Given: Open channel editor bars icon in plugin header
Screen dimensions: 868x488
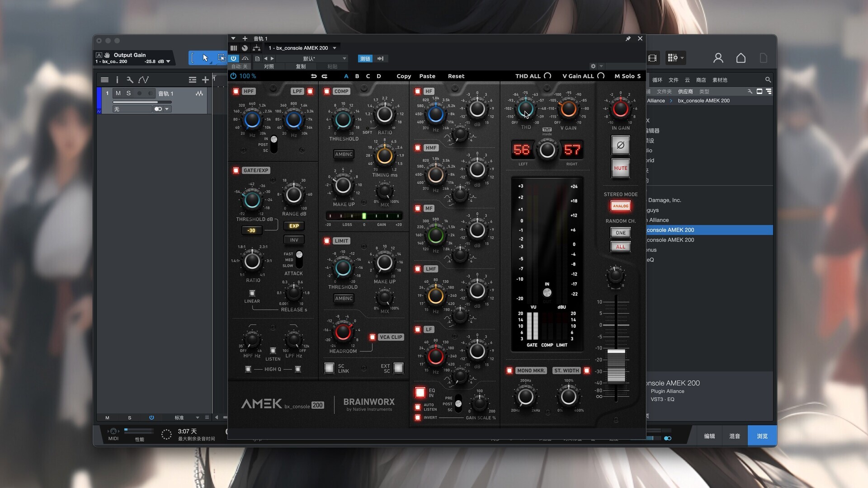Looking at the screenshot, I should coord(234,48).
